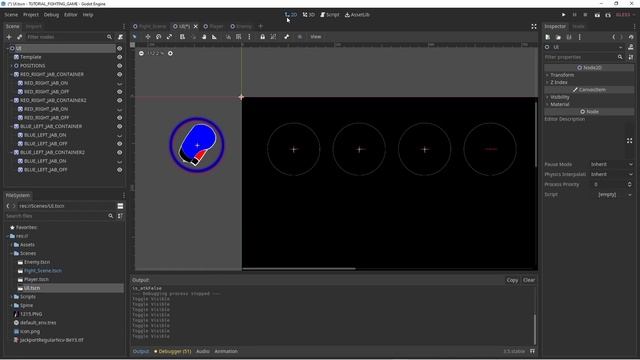Screen dimensions: 640x360
Task: Play the edited scene clapper icon
Action: tap(597, 15)
